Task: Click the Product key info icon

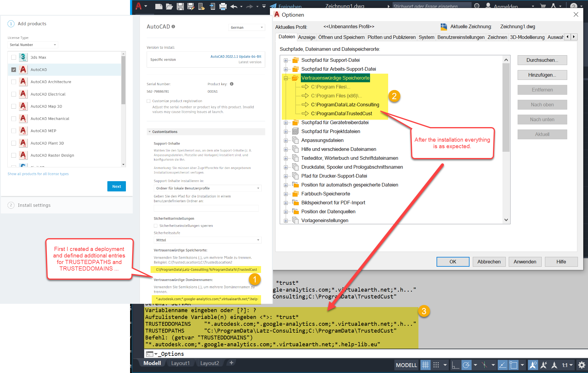Action: pos(232,84)
